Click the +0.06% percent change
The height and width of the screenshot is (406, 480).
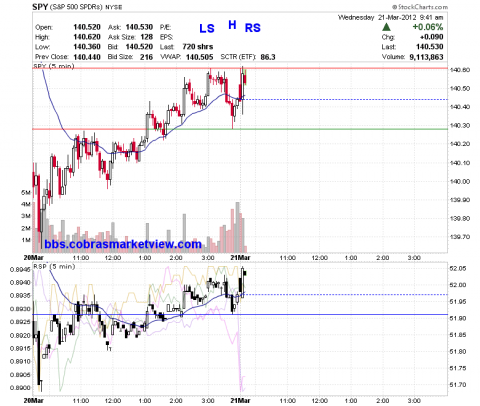coord(428,27)
